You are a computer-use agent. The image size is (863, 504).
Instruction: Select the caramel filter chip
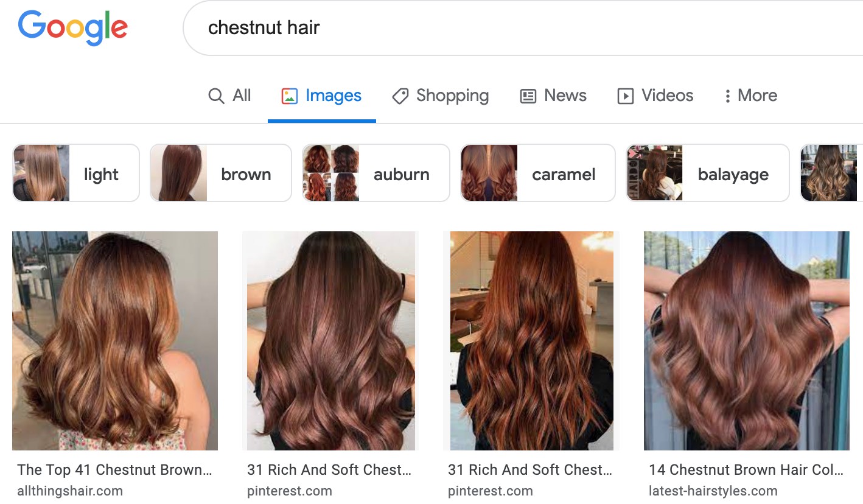(x=537, y=173)
